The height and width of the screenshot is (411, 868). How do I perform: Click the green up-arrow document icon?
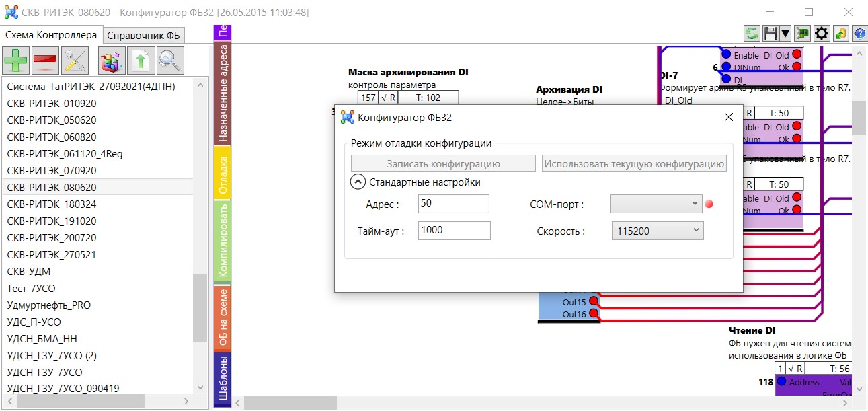141,61
